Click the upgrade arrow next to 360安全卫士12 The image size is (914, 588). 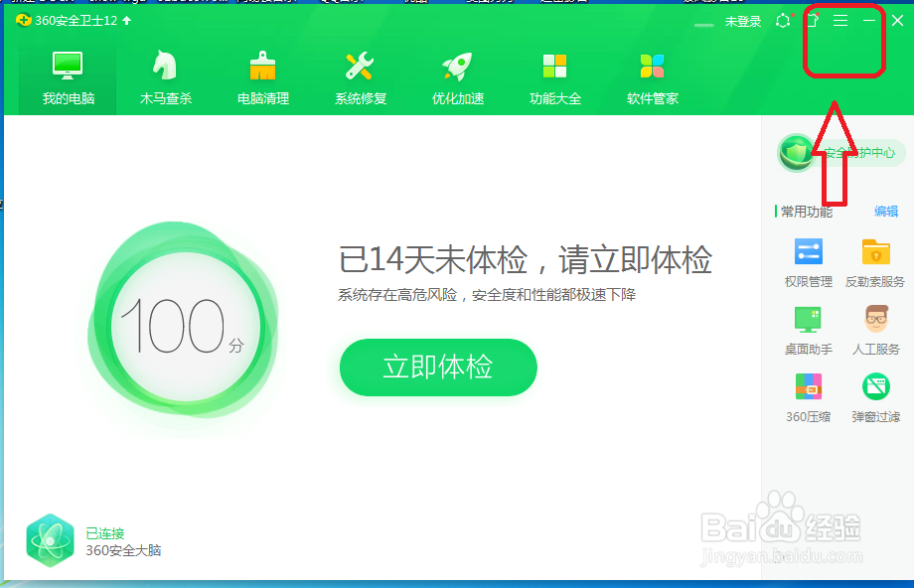click(x=126, y=21)
